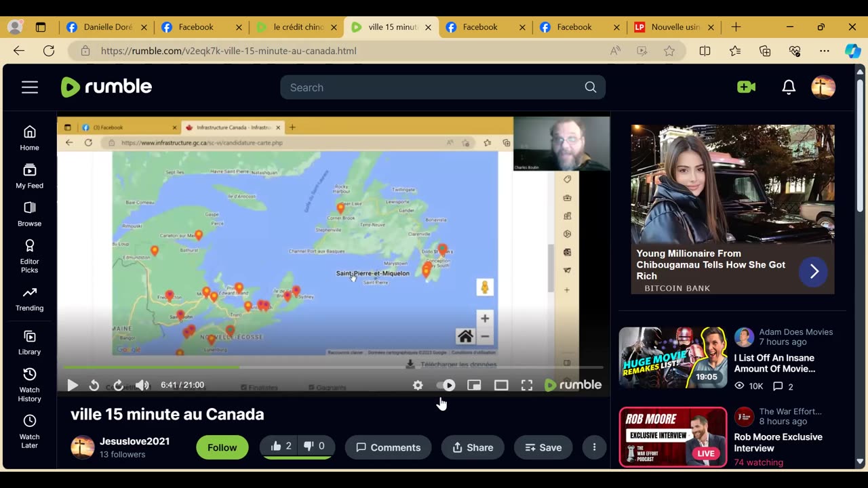
Task: Open the Jesuslove2021 channel name link
Action: tap(134, 441)
